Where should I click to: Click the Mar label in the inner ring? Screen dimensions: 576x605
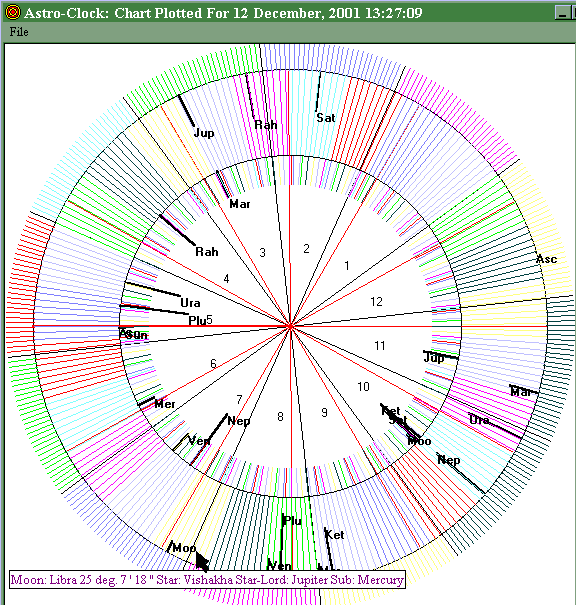pyautogui.click(x=240, y=204)
